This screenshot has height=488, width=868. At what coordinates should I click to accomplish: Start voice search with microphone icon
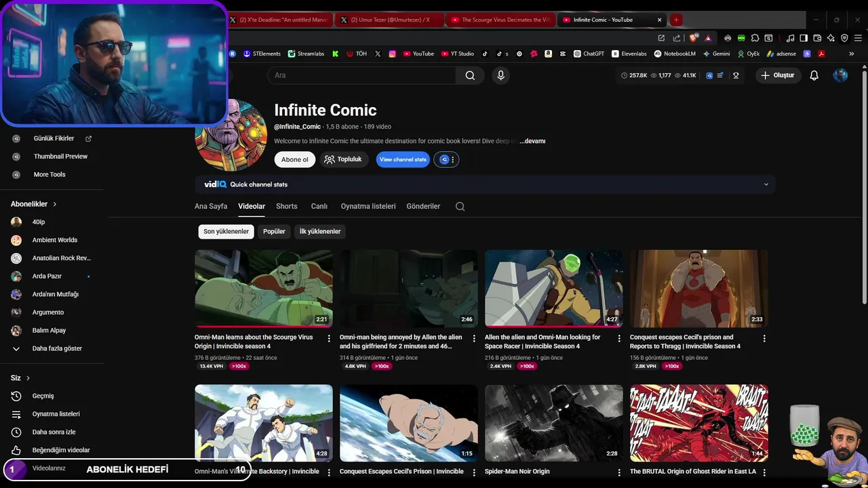[x=501, y=75]
